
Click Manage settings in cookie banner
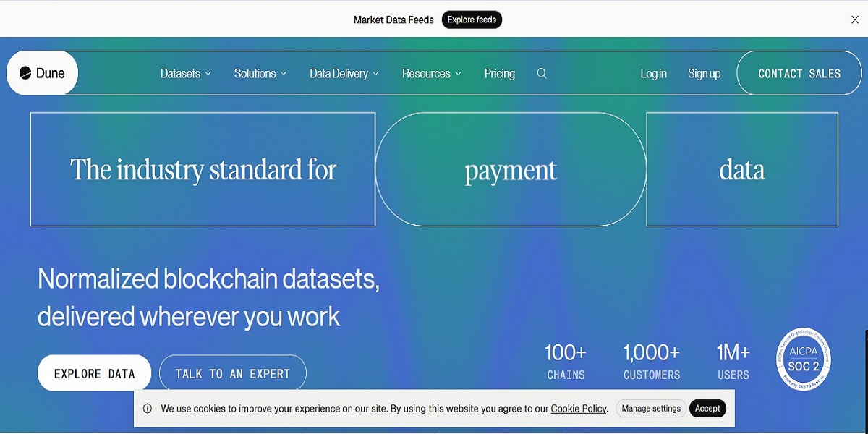coord(651,409)
